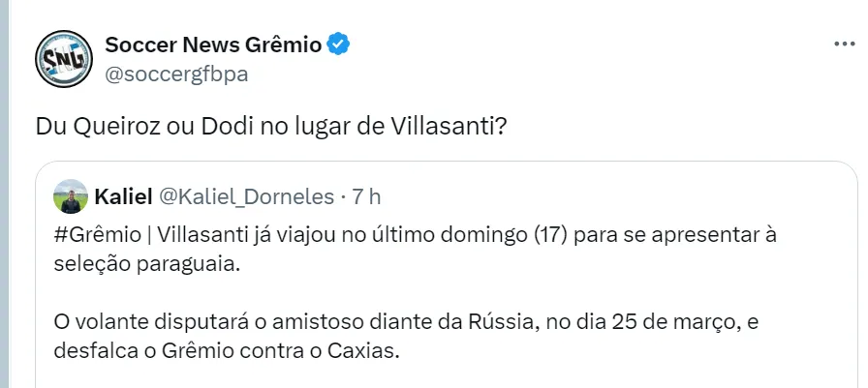Click the text "seleção paraguaia"
868x388 pixels.
[148, 266]
